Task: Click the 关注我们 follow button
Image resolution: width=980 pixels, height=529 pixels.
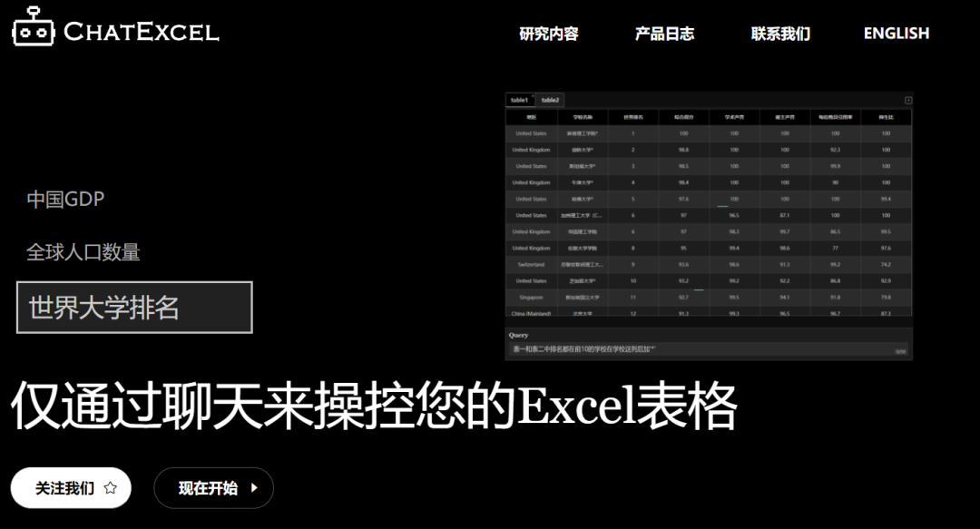Action: pyautogui.click(x=71, y=488)
